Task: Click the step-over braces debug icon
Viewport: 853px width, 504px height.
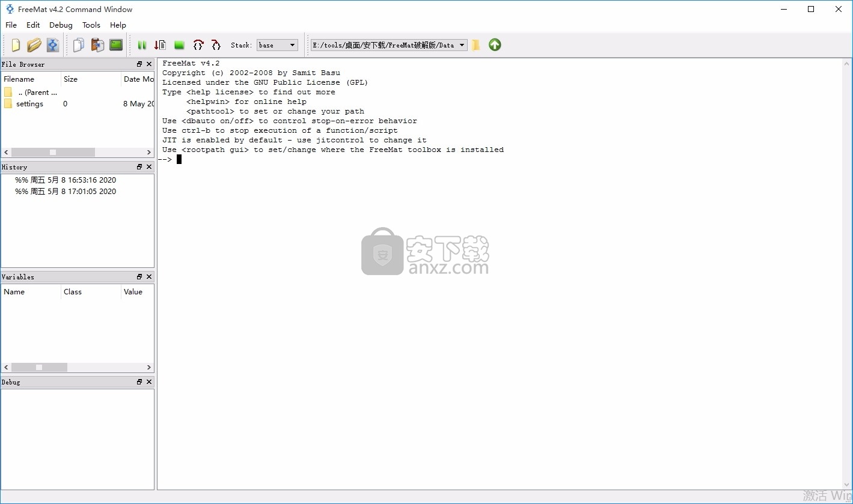Action: tap(198, 45)
